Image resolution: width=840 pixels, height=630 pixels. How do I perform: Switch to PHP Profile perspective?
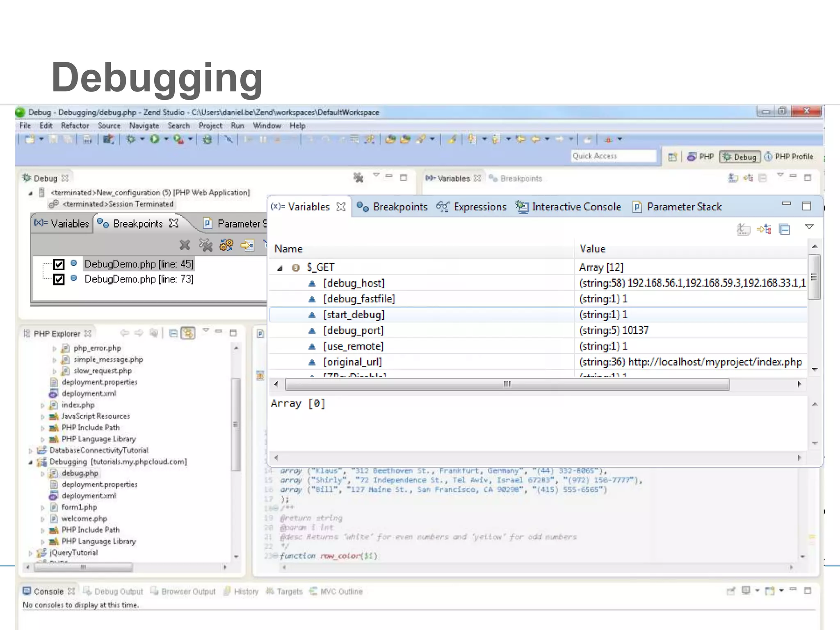tap(789, 157)
